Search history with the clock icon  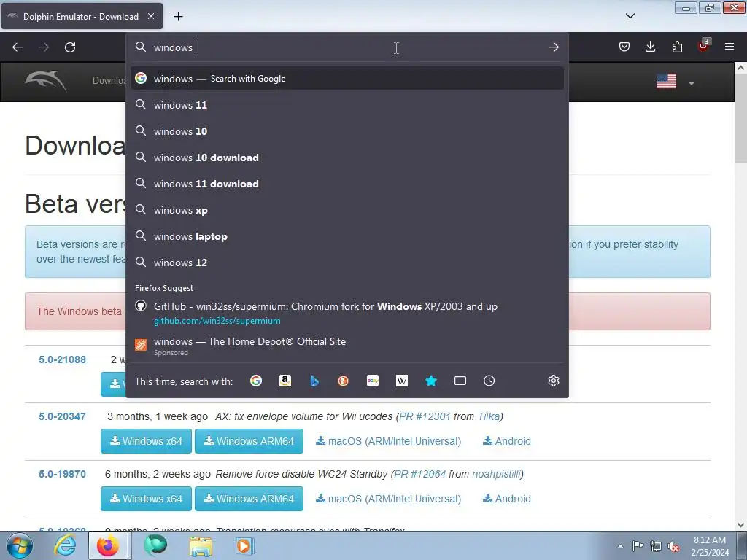(x=489, y=381)
